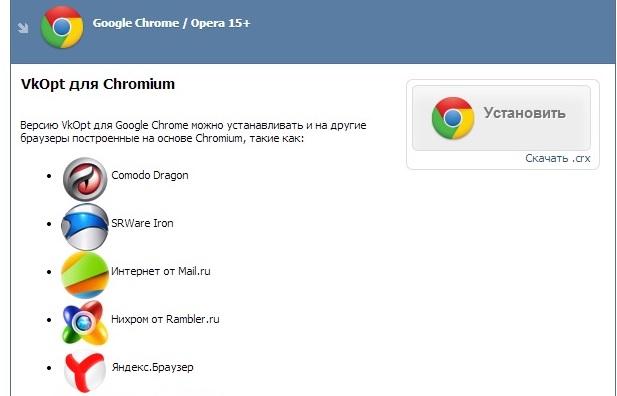Click the Chrome icon inside the install button

453,118
